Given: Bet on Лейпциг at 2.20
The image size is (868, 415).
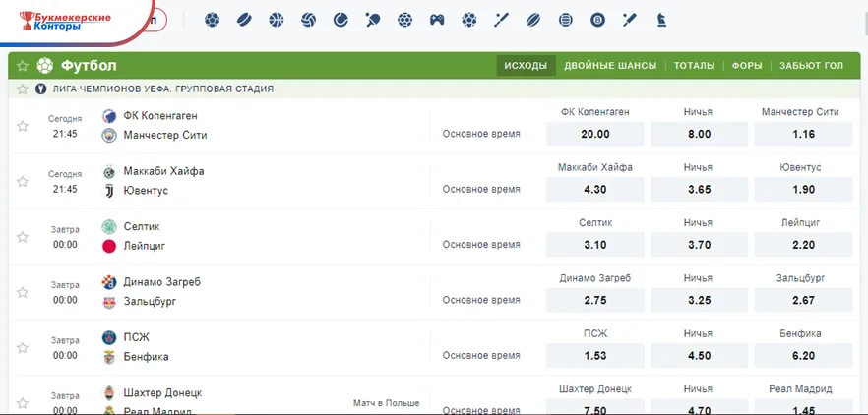Looking at the screenshot, I should tap(803, 245).
